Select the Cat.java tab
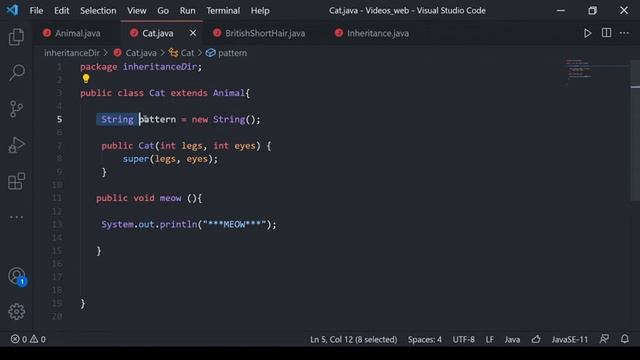The width and height of the screenshot is (640, 360). pyautogui.click(x=158, y=33)
